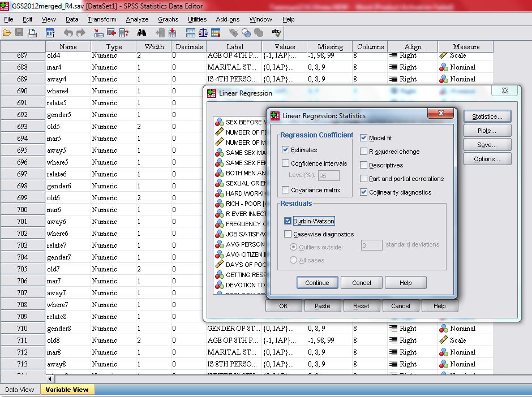Click the Undo arrow icon
Screen dimensions: 532x397
68,33
